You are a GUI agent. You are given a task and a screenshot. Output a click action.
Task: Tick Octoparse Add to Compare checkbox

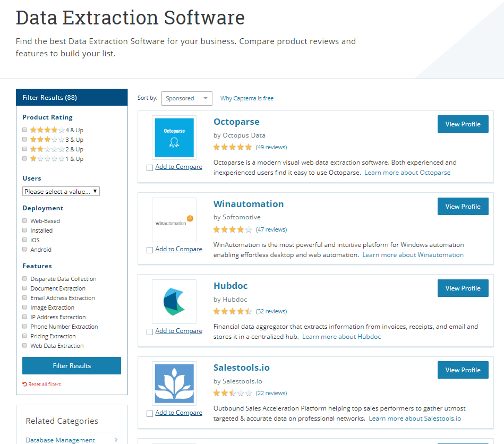click(x=149, y=168)
